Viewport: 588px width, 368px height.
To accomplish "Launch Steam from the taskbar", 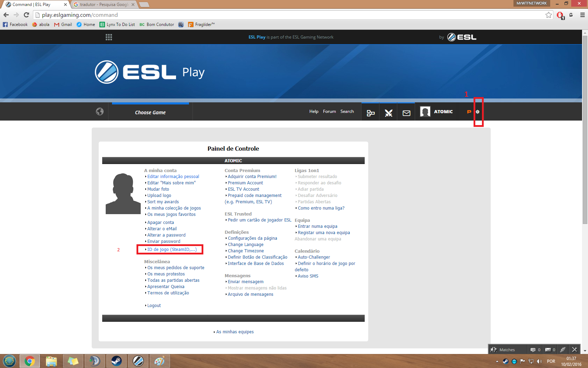I will (117, 361).
